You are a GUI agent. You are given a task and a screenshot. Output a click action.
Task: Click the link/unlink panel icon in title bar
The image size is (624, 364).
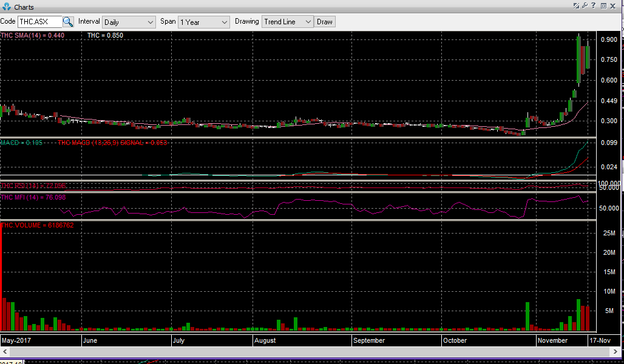click(x=576, y=5)
